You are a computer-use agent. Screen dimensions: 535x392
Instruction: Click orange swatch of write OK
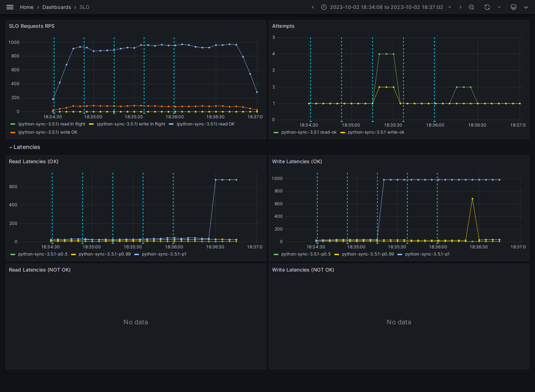13,132
